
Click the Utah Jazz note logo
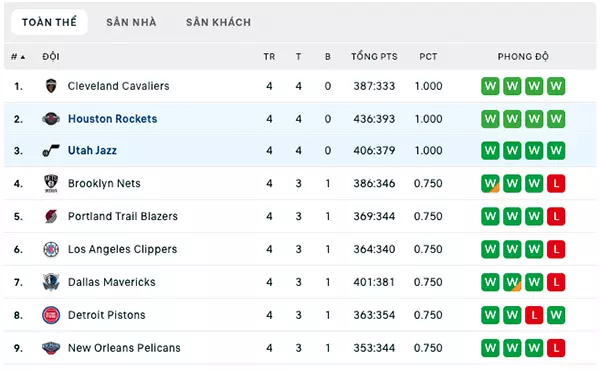(x=51, y=151)
